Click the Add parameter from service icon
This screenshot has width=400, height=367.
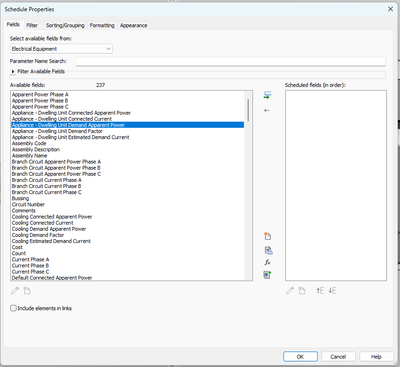pos(268,250)
